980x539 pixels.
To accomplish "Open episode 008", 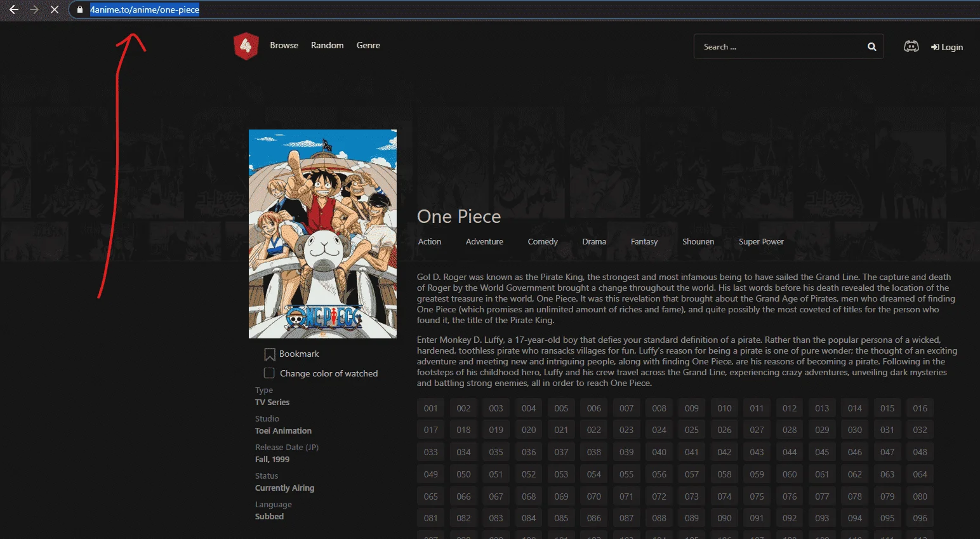I will point(659,408).
